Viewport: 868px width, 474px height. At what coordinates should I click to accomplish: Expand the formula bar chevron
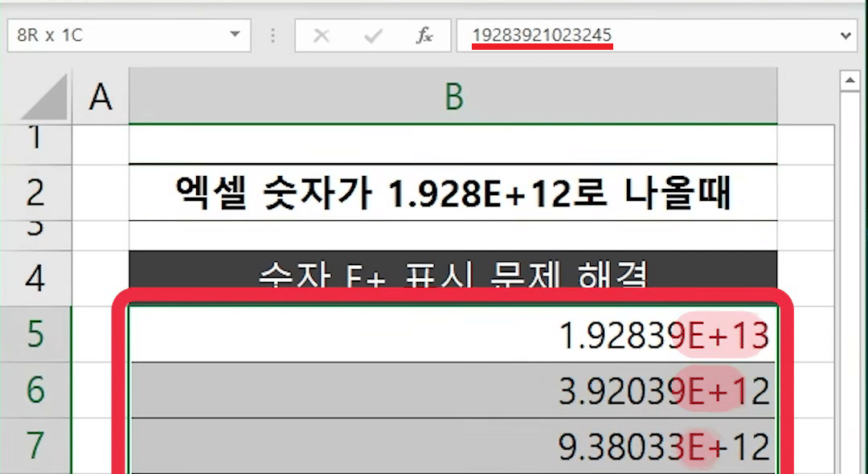point(845,36)
